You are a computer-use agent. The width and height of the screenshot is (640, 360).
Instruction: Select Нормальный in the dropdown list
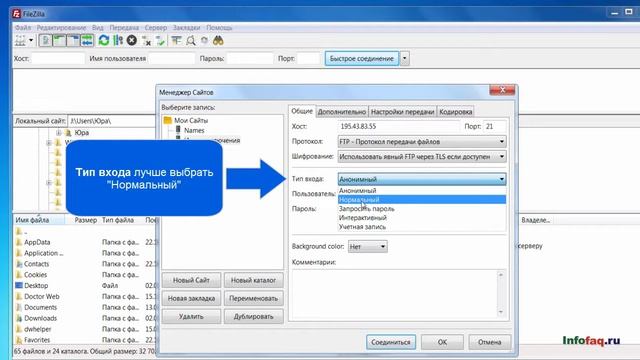click(422, 200)
